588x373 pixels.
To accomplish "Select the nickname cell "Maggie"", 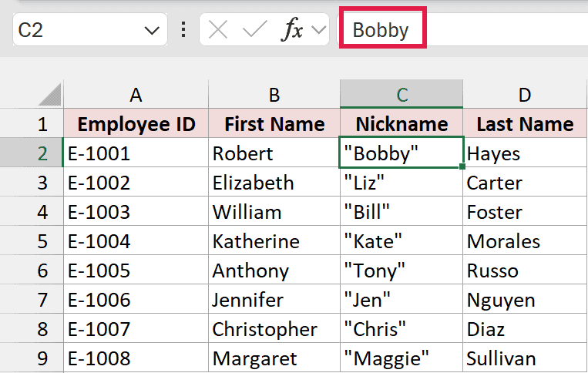I will pyautogui.click(x=402, y=358).
